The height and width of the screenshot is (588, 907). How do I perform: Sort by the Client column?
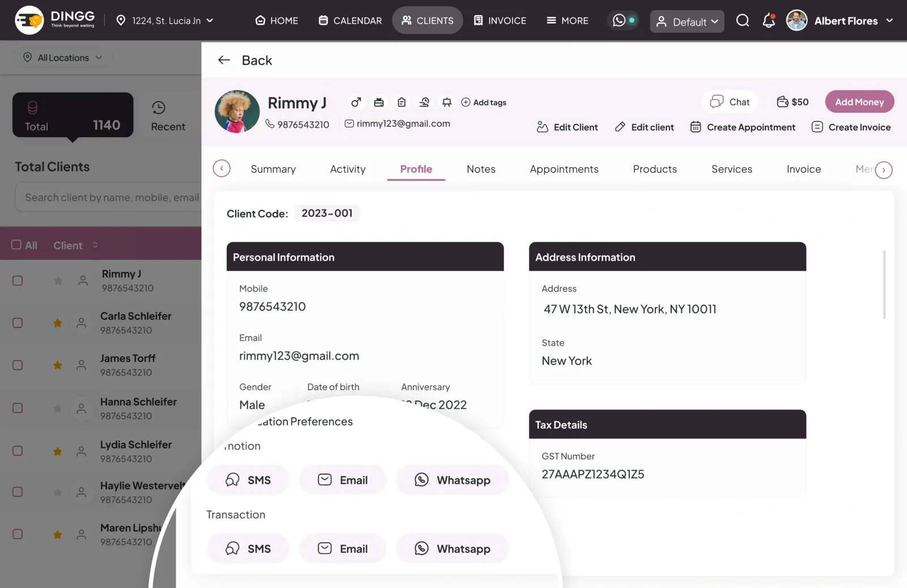point(75,245)
